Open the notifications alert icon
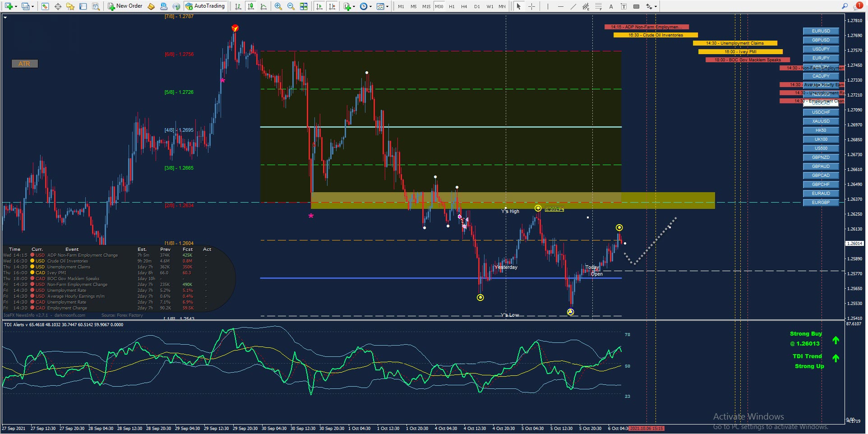This screenshot has width=868, height=434. click(x=858, y=6)
